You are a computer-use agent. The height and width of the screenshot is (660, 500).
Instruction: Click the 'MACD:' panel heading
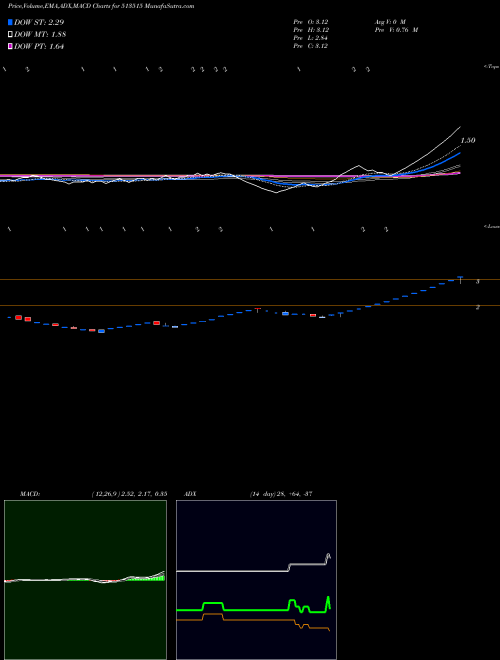coord(30,494)
